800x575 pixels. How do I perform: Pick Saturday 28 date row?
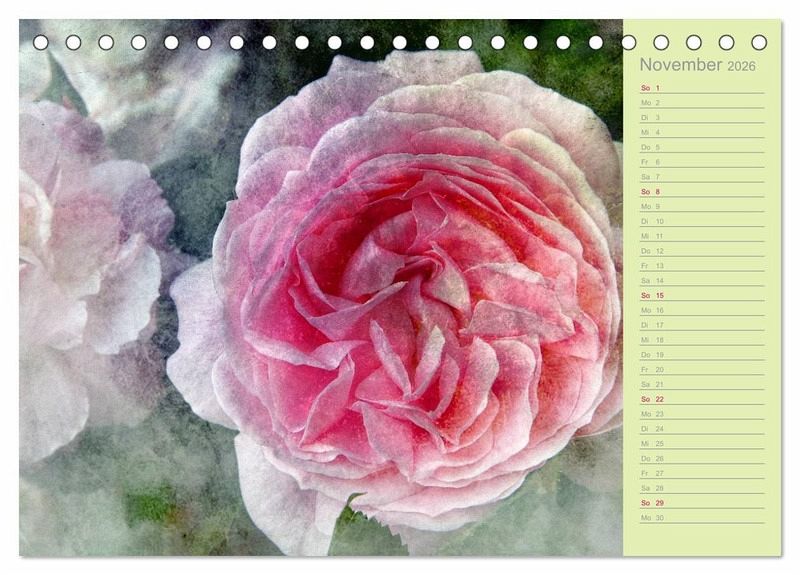[701, 488]
